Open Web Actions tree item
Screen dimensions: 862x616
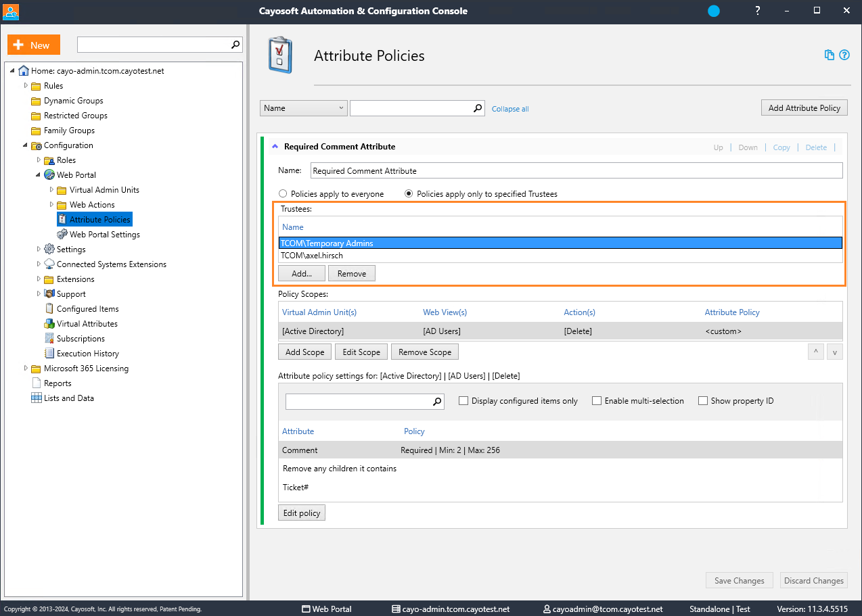pyautogui.click(x=92, y=205)
